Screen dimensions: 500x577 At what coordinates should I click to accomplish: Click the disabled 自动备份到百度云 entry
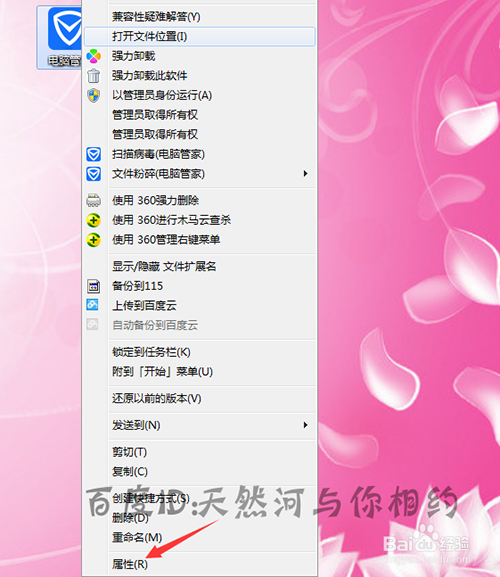point(200,325)
